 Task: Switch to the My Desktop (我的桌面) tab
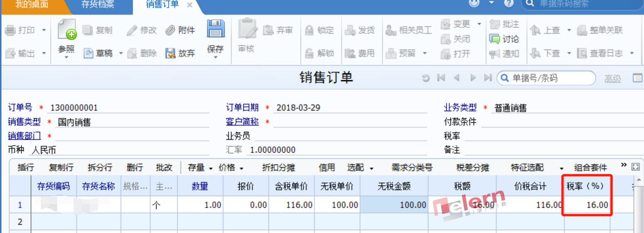(32, 5)
